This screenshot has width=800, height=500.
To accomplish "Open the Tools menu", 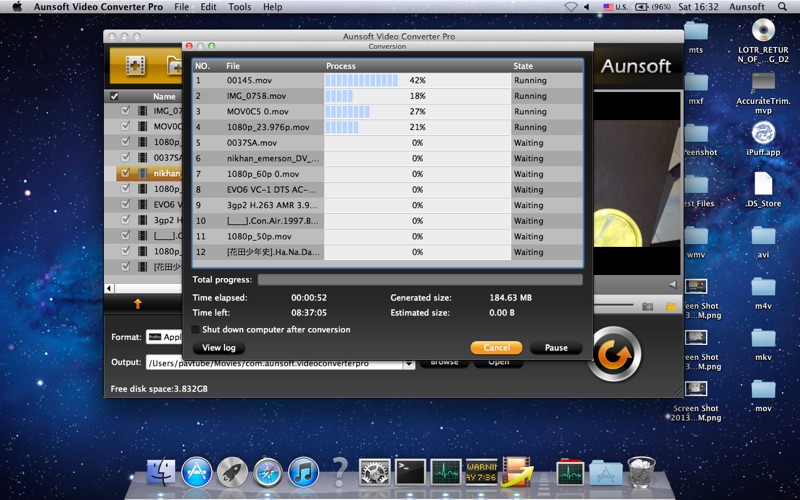I will [239, 7].
